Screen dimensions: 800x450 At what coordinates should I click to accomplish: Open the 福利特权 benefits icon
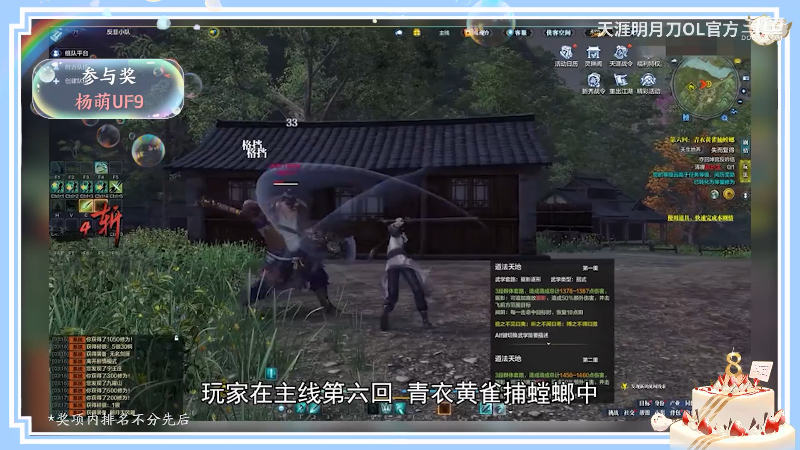click(648, 55)
